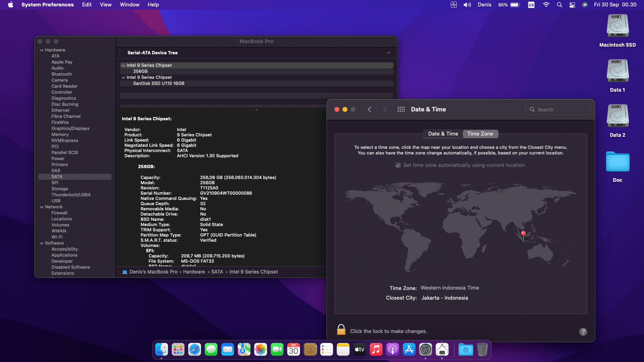Open Notes from the dock

pyautogui.click(x=343, y=349)
